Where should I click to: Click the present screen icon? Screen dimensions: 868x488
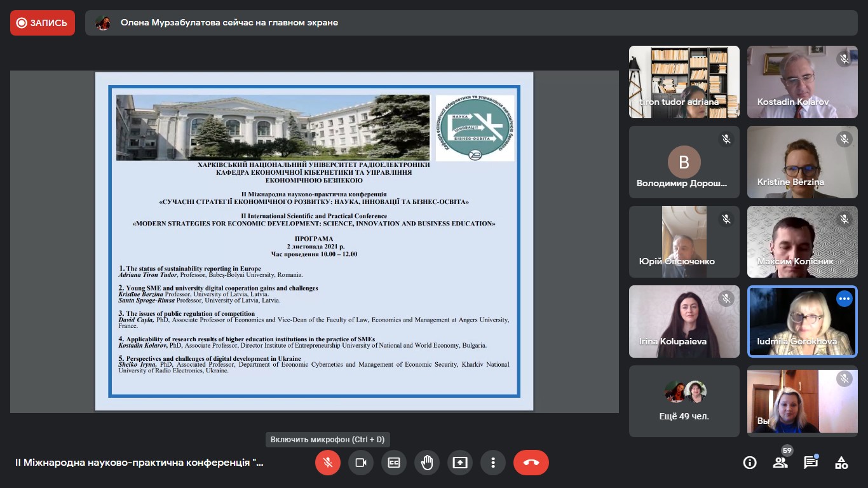(x=460, y=463)
